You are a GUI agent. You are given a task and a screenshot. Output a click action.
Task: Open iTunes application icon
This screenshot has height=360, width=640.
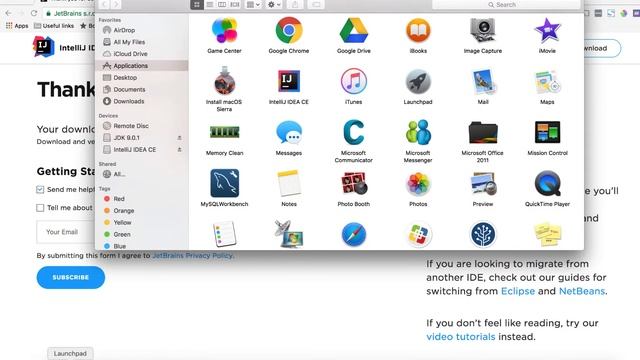click(353, 81)
